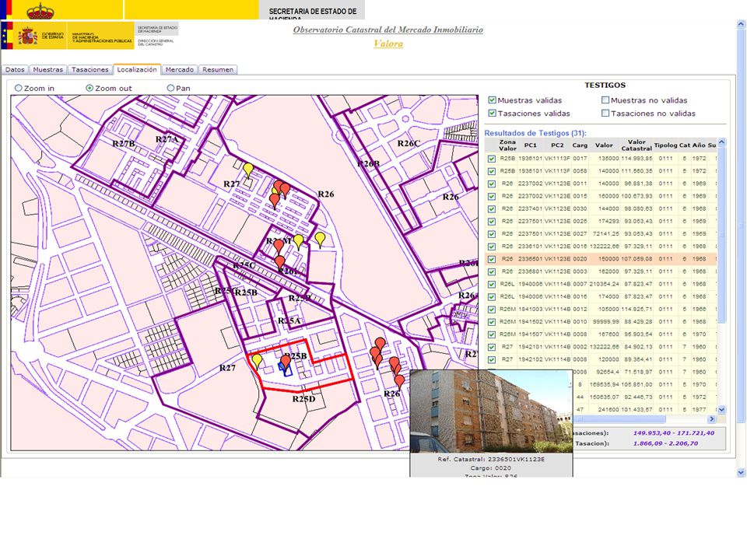747x560 pixels.
Task: Click PC1 cell 2336801
Action: click(x=530, y=271)
